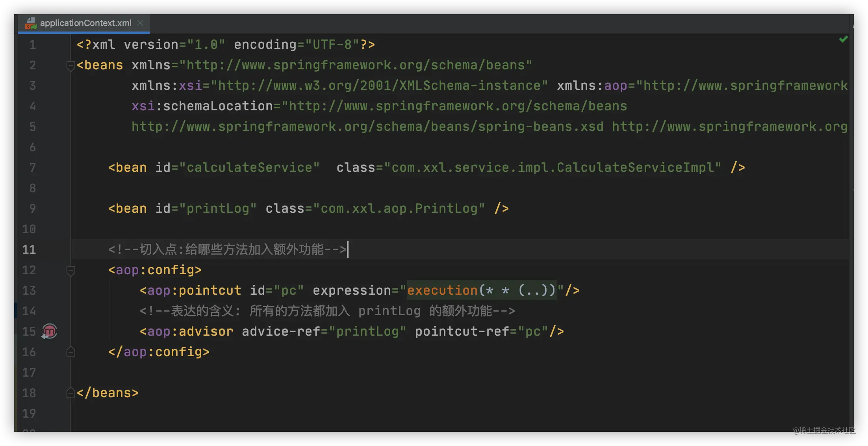The height and width of the screenshot is (446, 868).
Task: Click the advisor gutter icon on line 15
Action: coord(50,331)
